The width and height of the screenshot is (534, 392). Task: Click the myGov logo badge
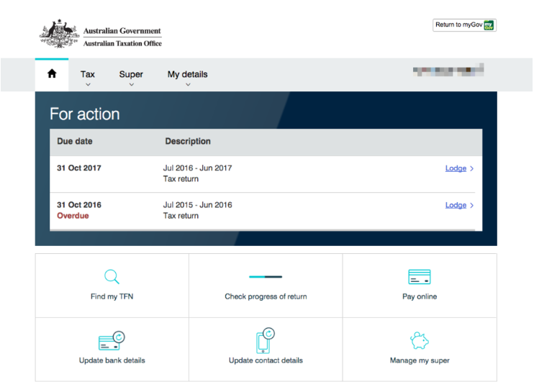click(x=489, y=25)
